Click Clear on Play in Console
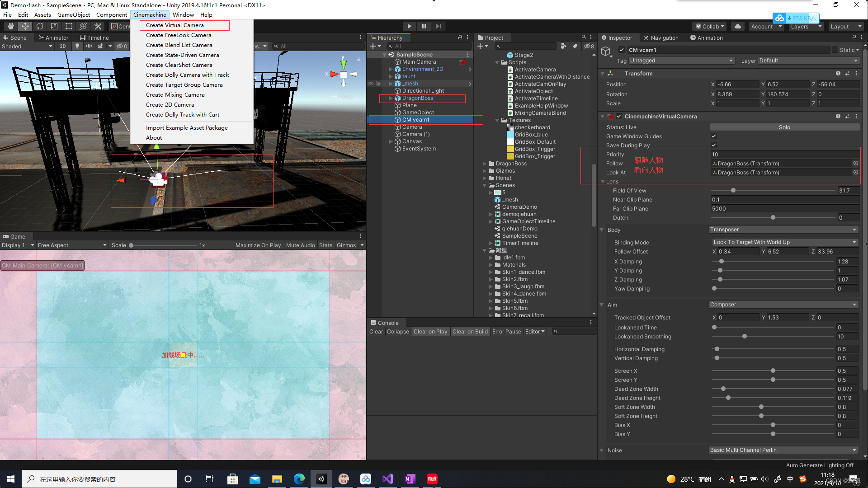868x488 pixels. [x=429, y=331]
